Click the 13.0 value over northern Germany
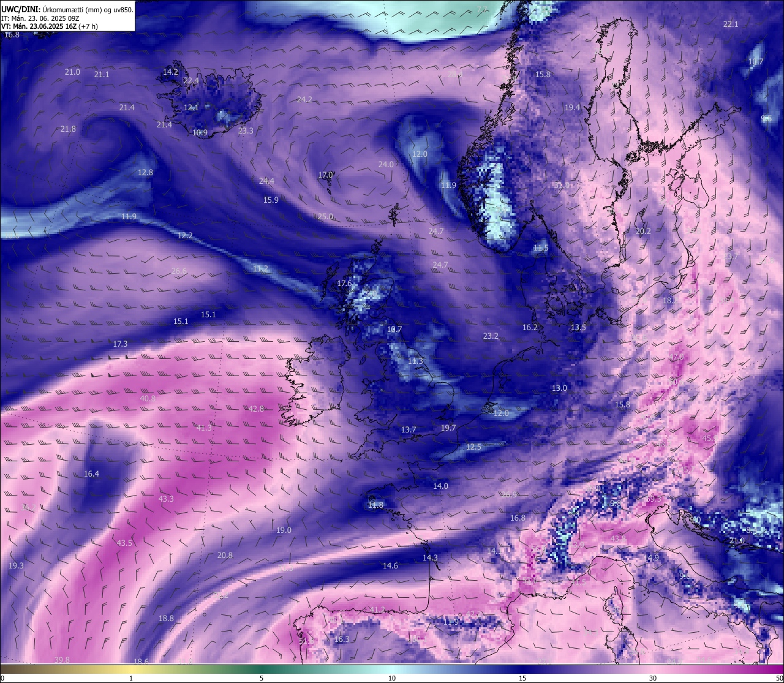The image size is (784, 683). pos(559,388)
